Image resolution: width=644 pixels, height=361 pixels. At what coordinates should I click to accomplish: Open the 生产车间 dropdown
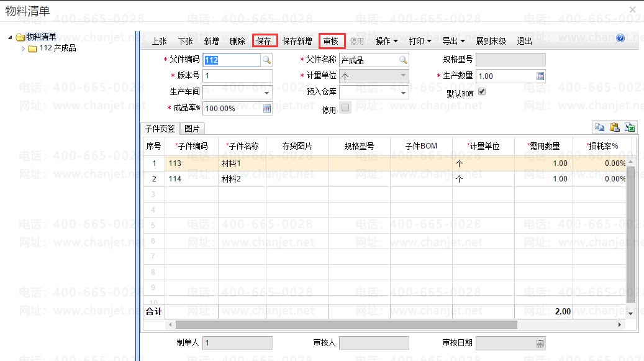pyautogui.click(x=266, y=93)
